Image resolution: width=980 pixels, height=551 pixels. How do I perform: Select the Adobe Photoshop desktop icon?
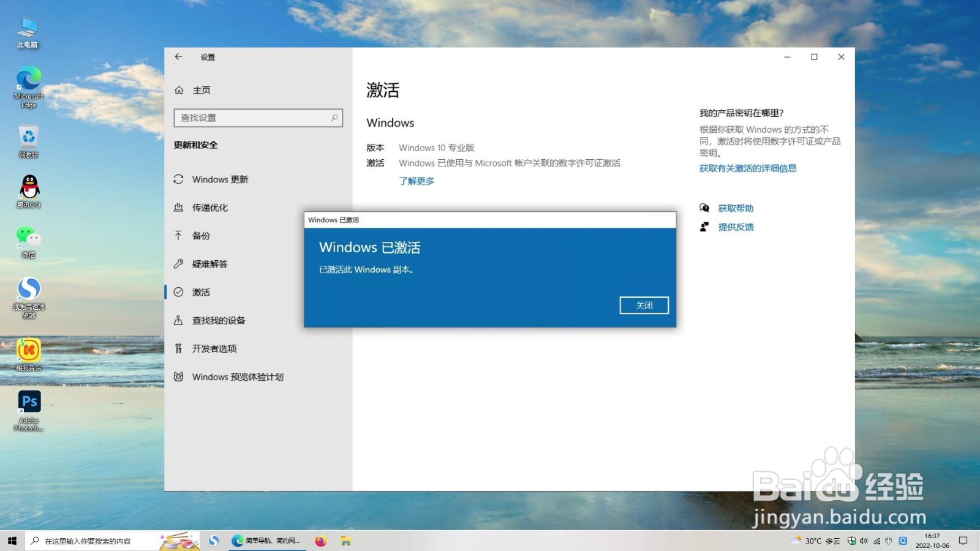click(x=29, y=411)
